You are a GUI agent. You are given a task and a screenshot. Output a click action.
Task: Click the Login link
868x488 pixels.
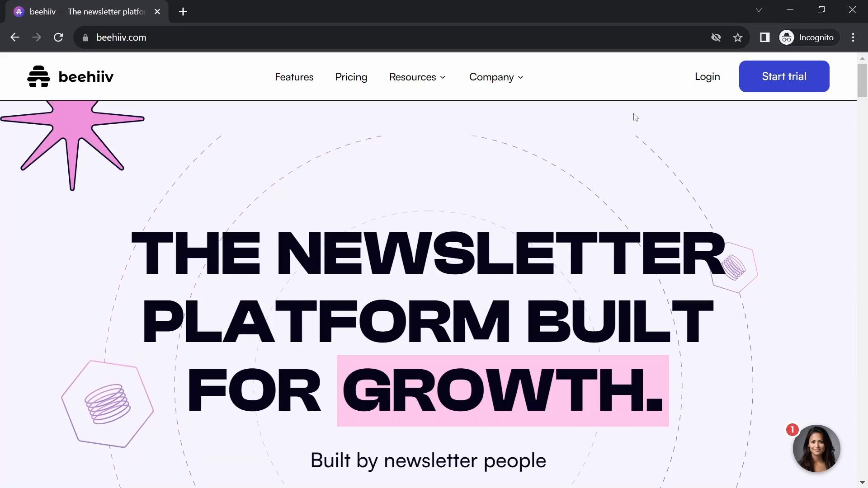[707, 76]
